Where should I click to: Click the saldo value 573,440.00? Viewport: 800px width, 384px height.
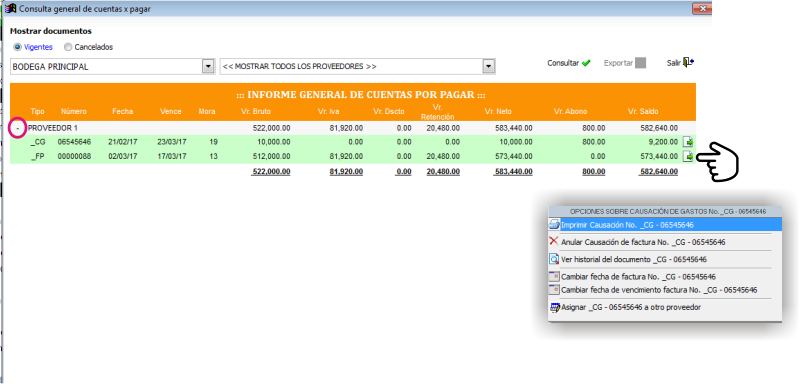click(x=659, y=157)
